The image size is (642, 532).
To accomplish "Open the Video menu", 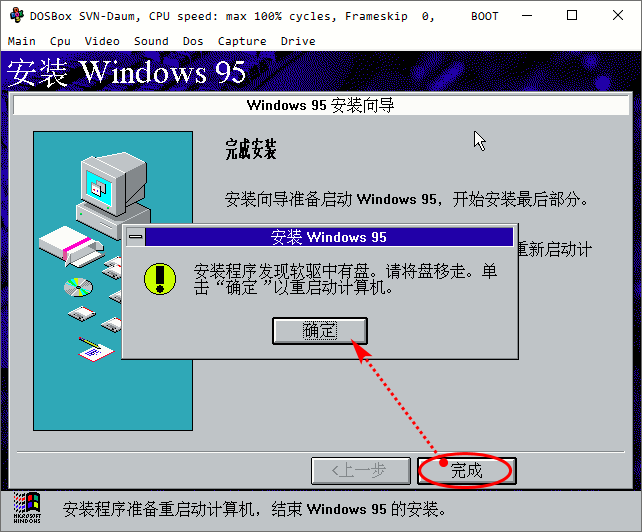I will (x=102, y=41).
